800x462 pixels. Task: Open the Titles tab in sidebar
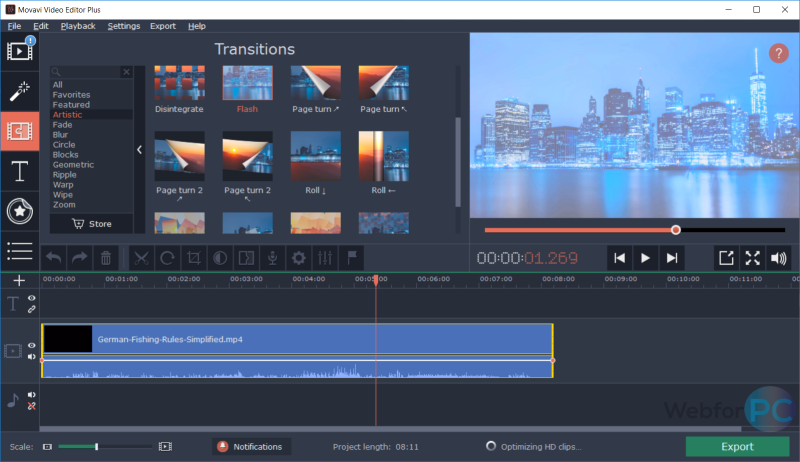click(x=19, y=171)
